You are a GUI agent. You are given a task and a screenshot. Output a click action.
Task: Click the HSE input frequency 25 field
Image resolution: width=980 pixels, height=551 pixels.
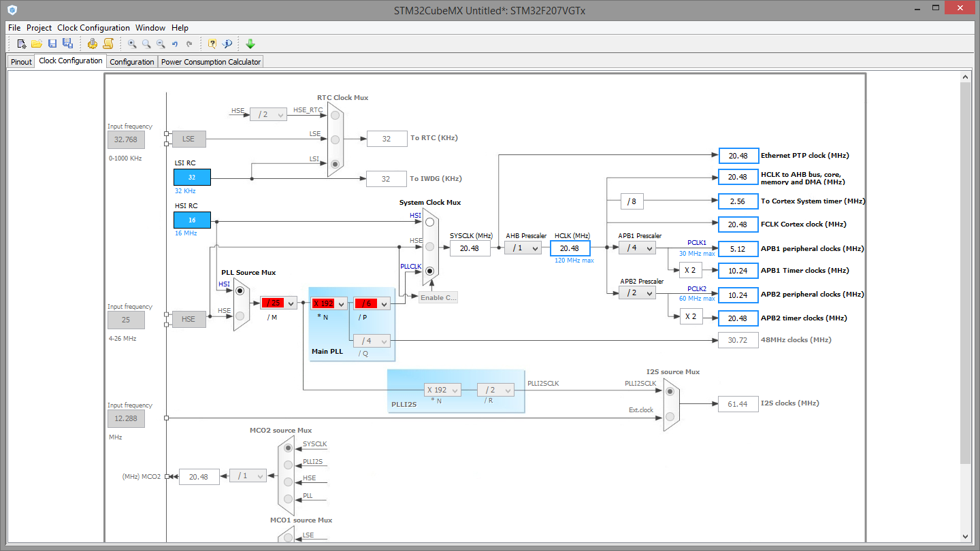point(126,320)
